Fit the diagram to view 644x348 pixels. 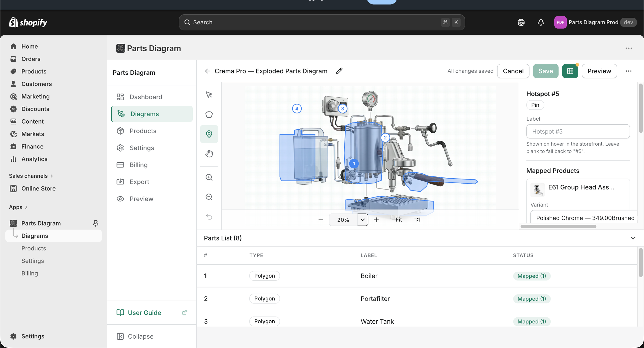[398, 220]
